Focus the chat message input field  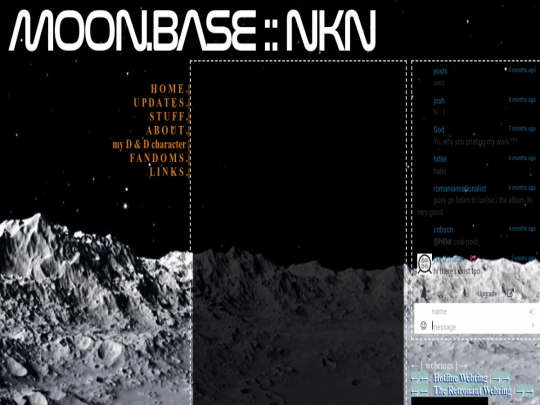[x=480, y=326]
